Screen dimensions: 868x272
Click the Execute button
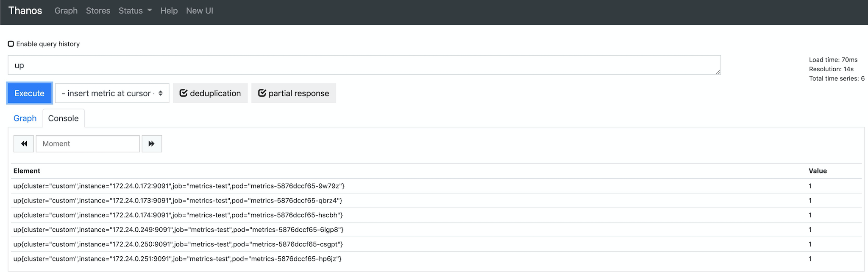[x=30, y=93]
